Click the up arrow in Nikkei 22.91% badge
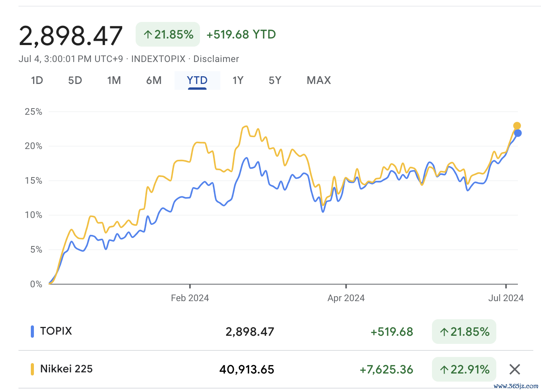The height and width of the screenshot is (392, 541). pyautogui.click(x=444, y=370)
